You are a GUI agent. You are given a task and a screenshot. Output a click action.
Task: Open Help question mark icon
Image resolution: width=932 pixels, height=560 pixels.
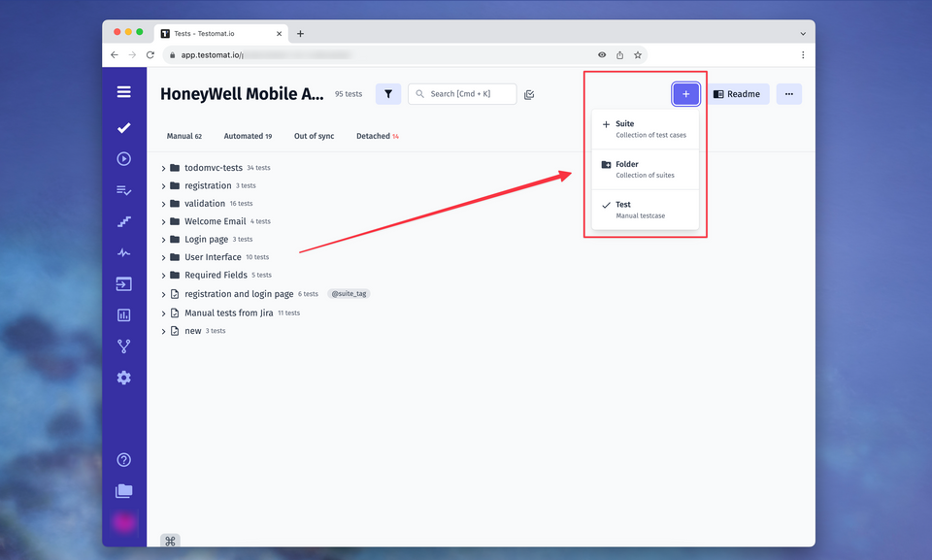coord(123,459)
